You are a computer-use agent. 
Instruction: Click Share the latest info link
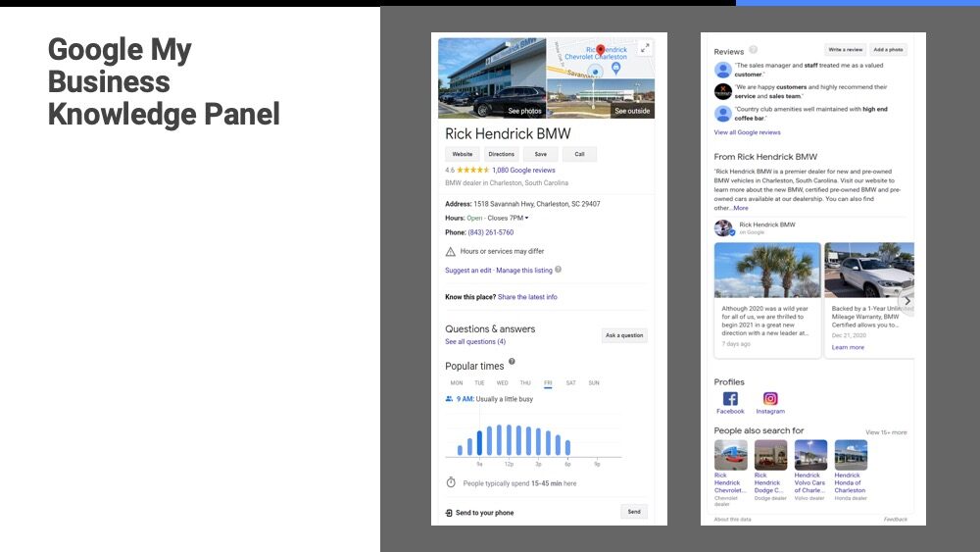(x=527, y=297)
